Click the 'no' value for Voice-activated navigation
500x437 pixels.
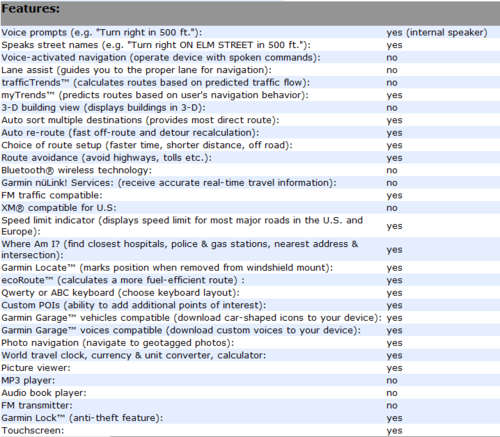click(x=392, y=58)
